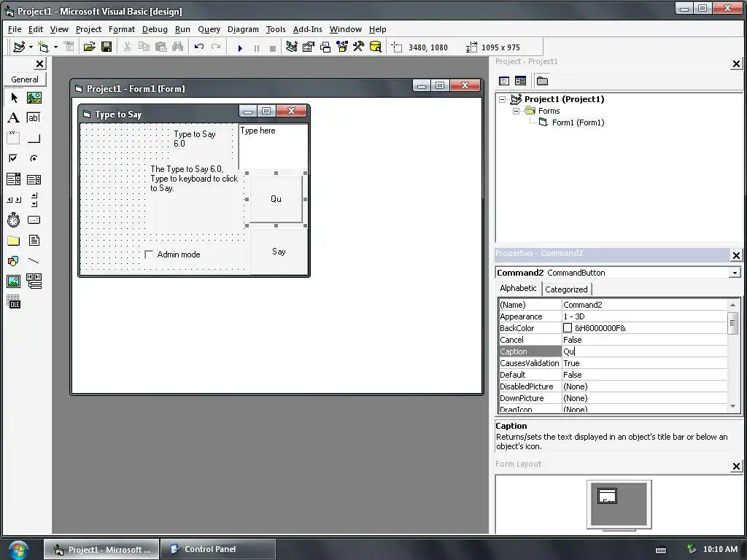The width and height of the screenshot is (747, 560).
Task: Click the Caption property value field
Action: pyautogui.click(x=645, y=351)
